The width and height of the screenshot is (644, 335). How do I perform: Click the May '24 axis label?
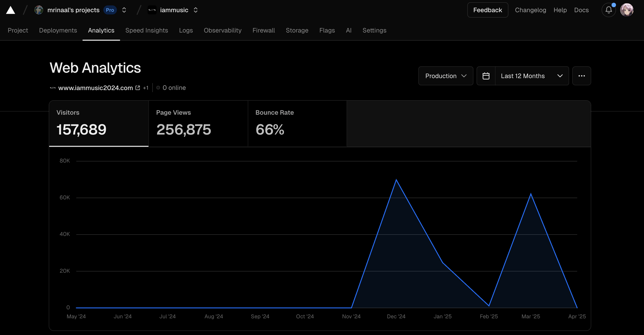(x=76, y=316)
